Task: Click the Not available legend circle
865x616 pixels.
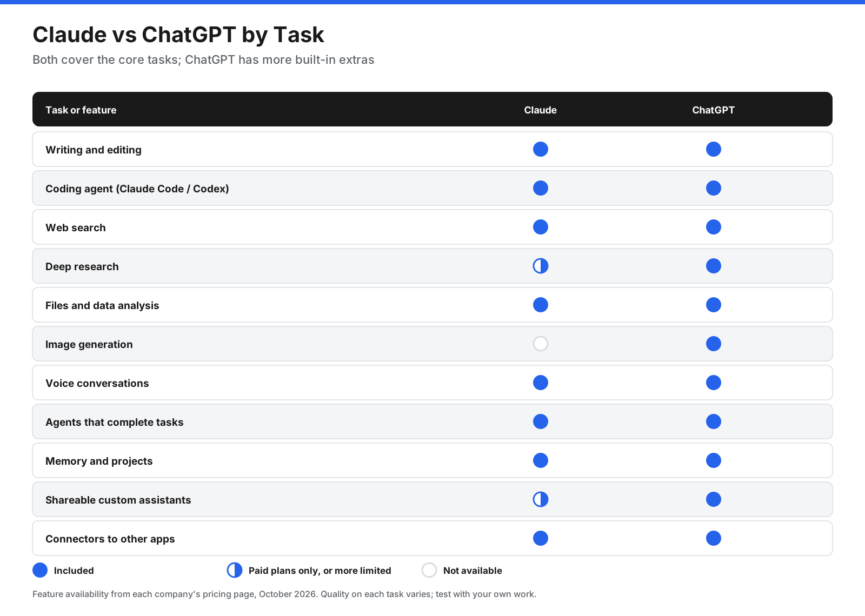Action: [x=429, y=570]
